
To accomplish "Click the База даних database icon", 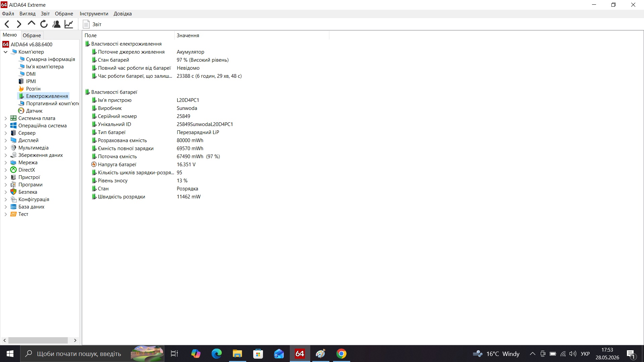I will click(13, 207).
